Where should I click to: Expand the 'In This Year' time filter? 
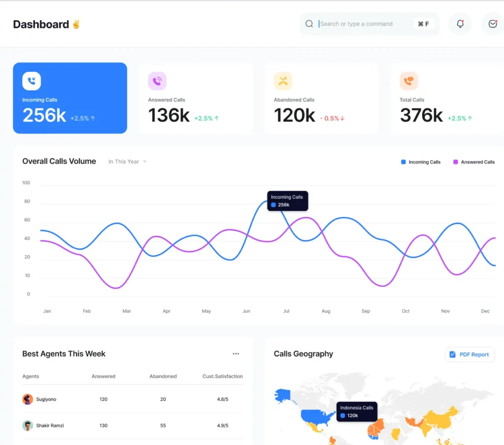pos(127,161)
